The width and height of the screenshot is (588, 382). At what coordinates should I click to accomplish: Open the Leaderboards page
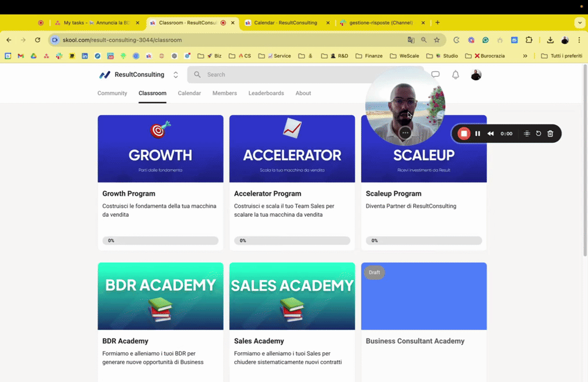coord(266,93)
